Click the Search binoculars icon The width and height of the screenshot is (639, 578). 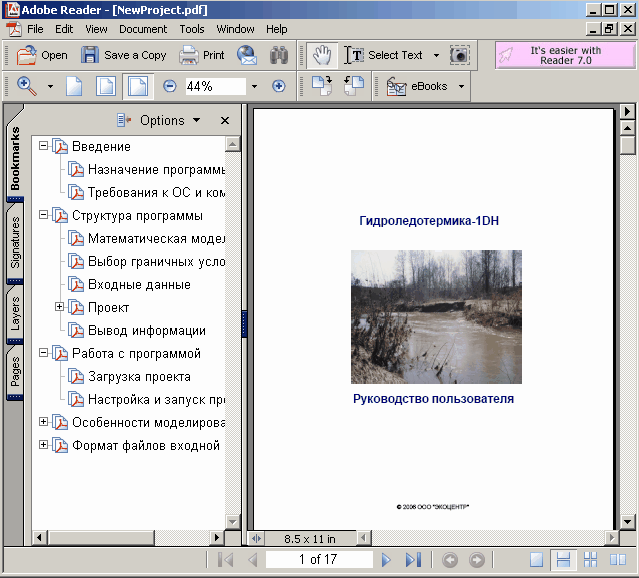(279, 55)
